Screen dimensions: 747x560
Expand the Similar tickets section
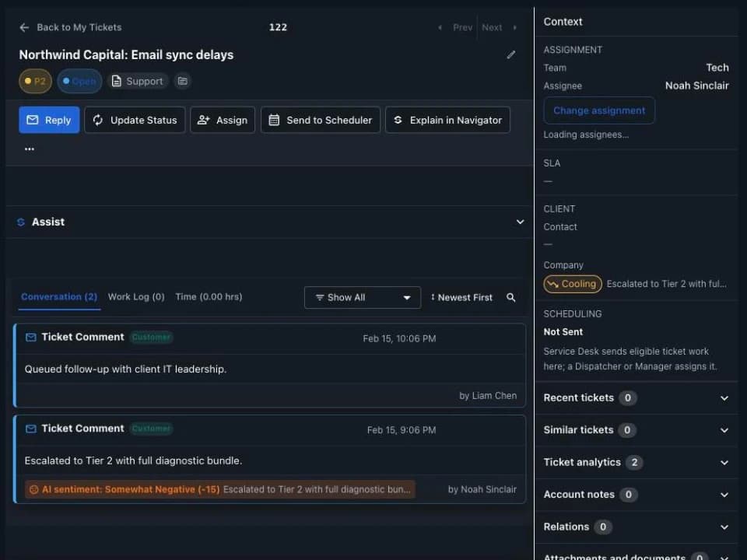[637, 430]
